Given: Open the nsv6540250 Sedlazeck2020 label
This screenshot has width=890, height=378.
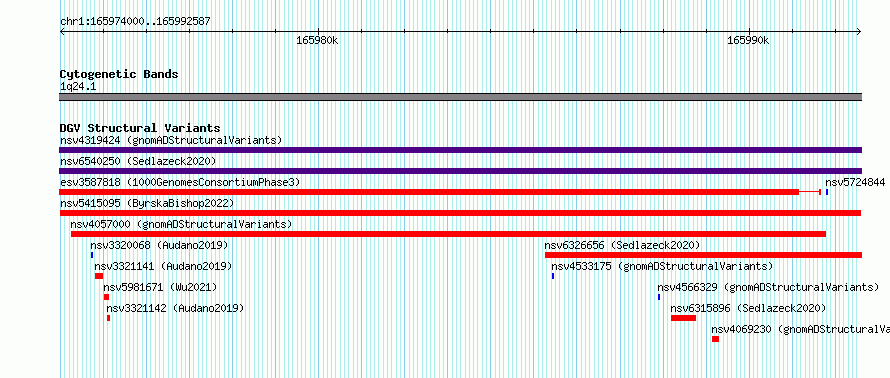Looking at the screenshot, I should click(138, 161).
